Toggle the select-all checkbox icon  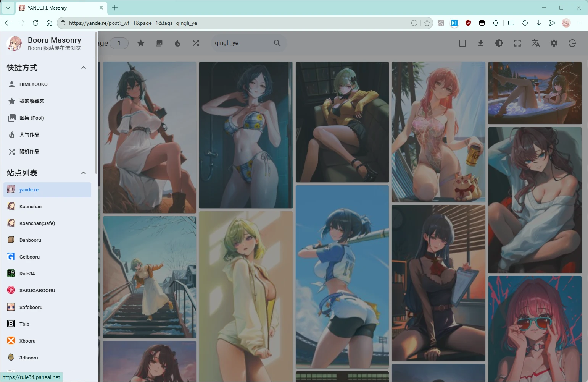pos(462,43)
